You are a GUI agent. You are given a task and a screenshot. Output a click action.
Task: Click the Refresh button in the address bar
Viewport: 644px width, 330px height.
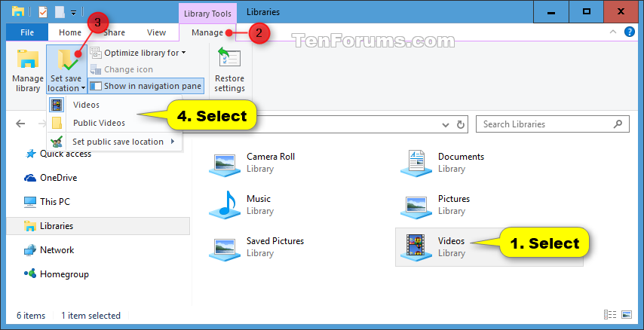461,124
